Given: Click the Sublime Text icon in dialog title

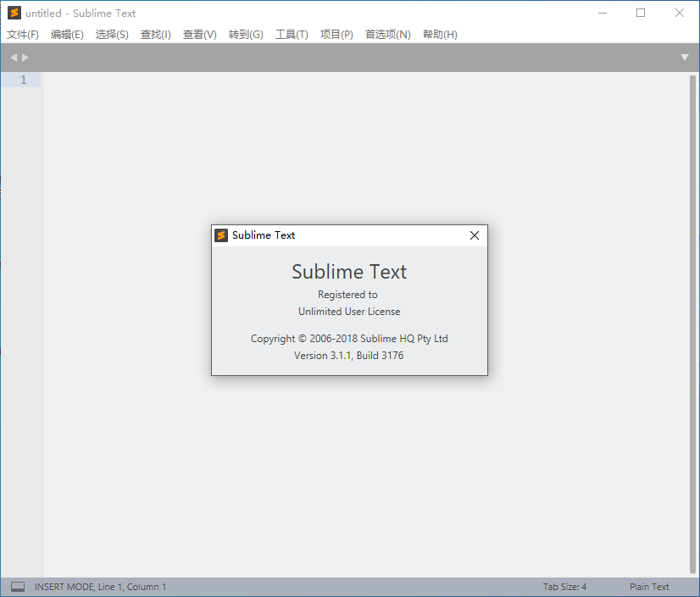Looking at the screenshot, I should (x=221, y=235).
